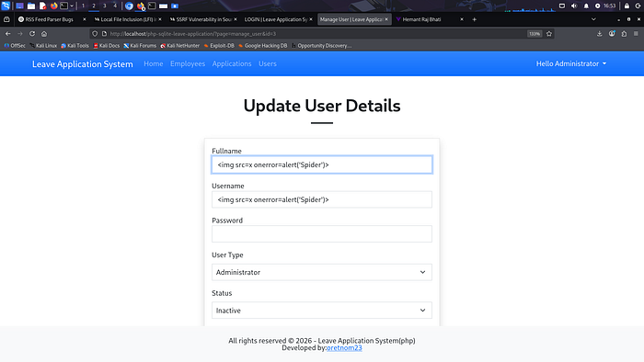Click the tracking protection shield icon
Screen dimensions: 644x362
click(x=95, y=34)
